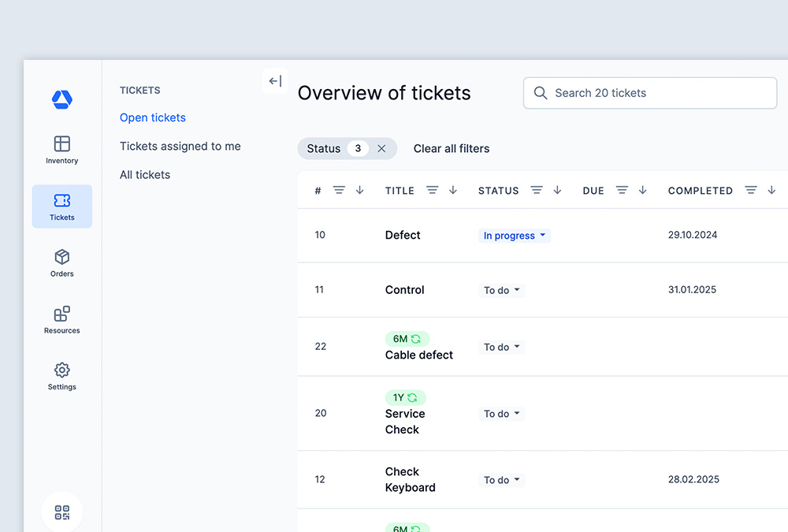Toggle the filter icon on the STATUS column

coord(537,190)
